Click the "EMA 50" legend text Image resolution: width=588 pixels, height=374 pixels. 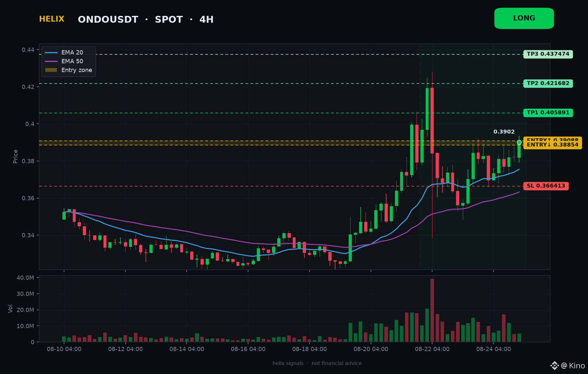[x=72, y=61]
